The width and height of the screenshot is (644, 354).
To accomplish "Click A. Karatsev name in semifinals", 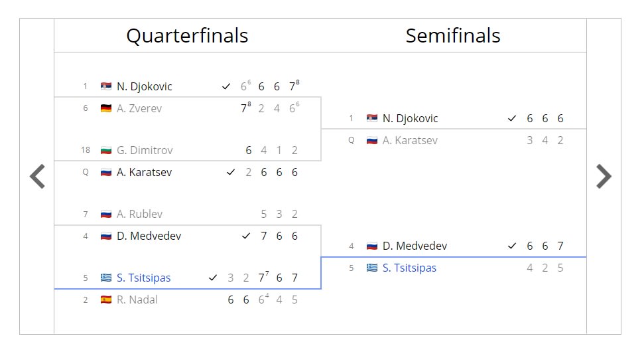I will click(x=410, y=140).
